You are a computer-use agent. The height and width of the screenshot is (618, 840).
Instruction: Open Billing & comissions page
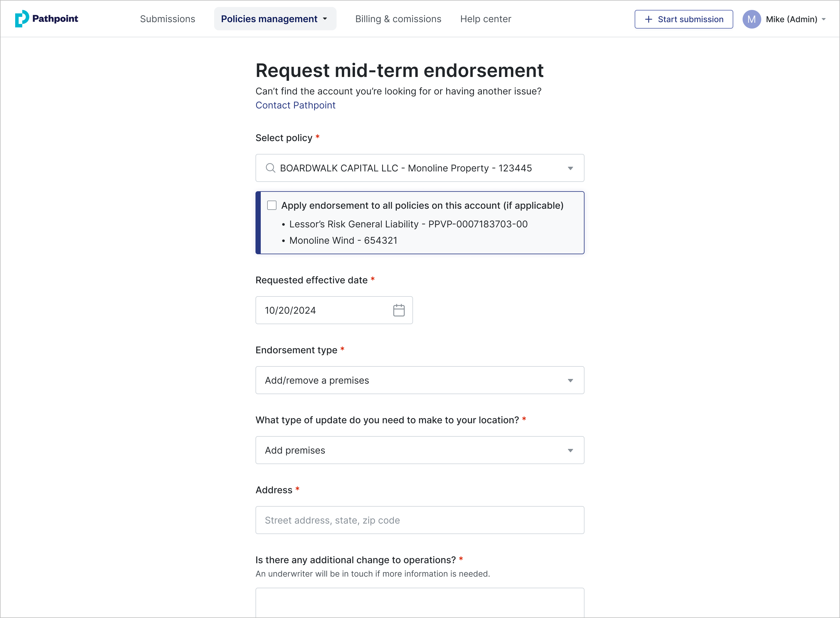coord(398,19)
